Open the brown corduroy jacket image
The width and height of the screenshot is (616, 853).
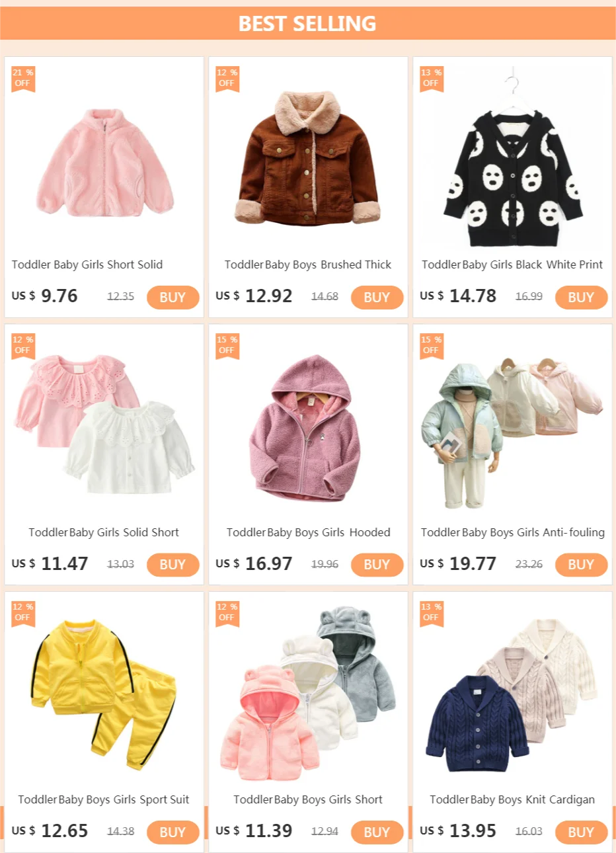coord(309,157)
